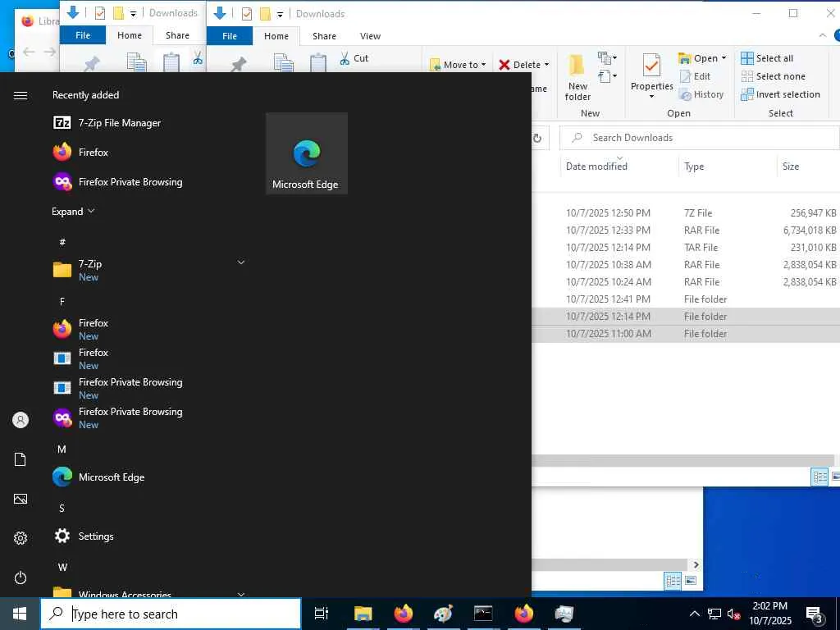This screenshot has width=840, height=630.
Task: Show hidden system tray icons
Action: click(x=694, y=614)
